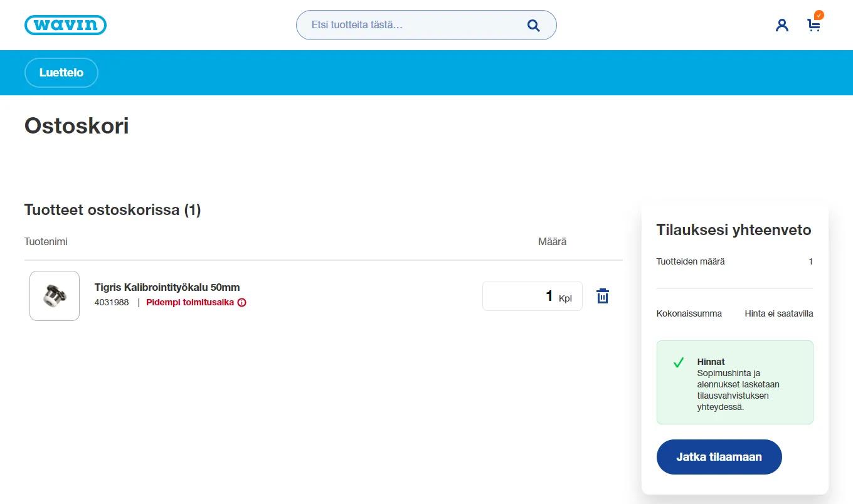
Task: Click the Tilauksesi yhteenveto heading
Action: tap(734, 230)
